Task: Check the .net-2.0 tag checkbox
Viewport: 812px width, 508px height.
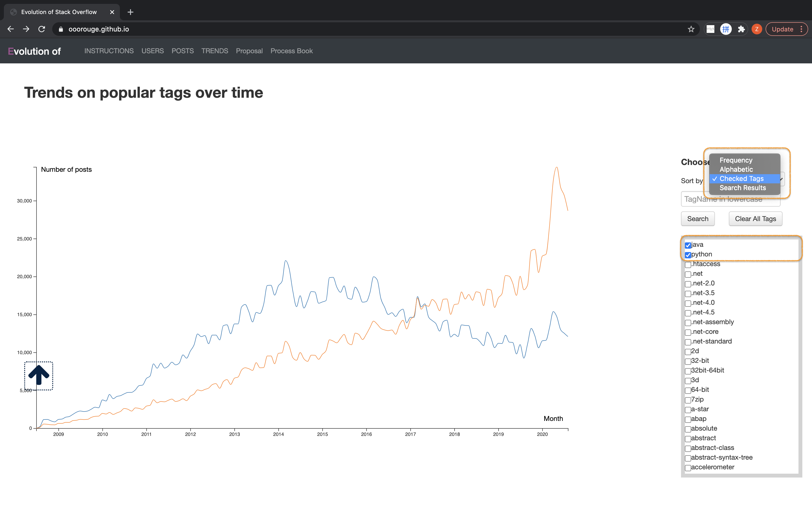Action: pyautogui.click(x=688, y=284)
